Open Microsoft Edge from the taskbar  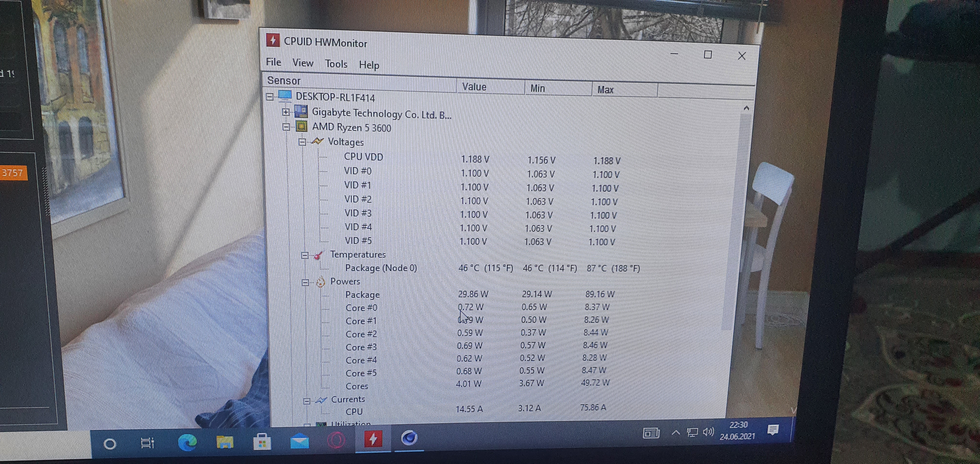pyautogui.click(x=187, y=442)
